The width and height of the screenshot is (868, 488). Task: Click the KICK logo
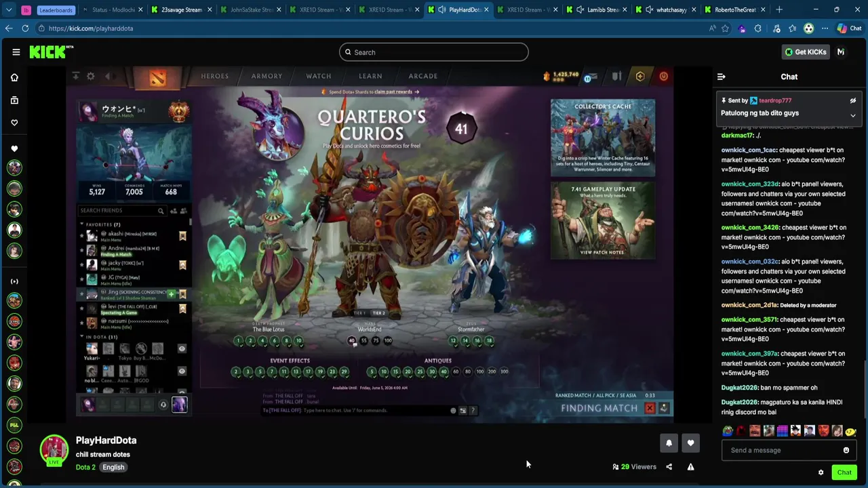[x=52, y=52]
